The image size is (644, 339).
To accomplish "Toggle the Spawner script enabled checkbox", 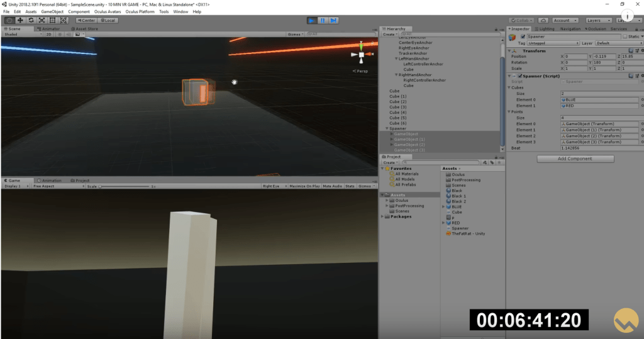I will tap(520, 76).
